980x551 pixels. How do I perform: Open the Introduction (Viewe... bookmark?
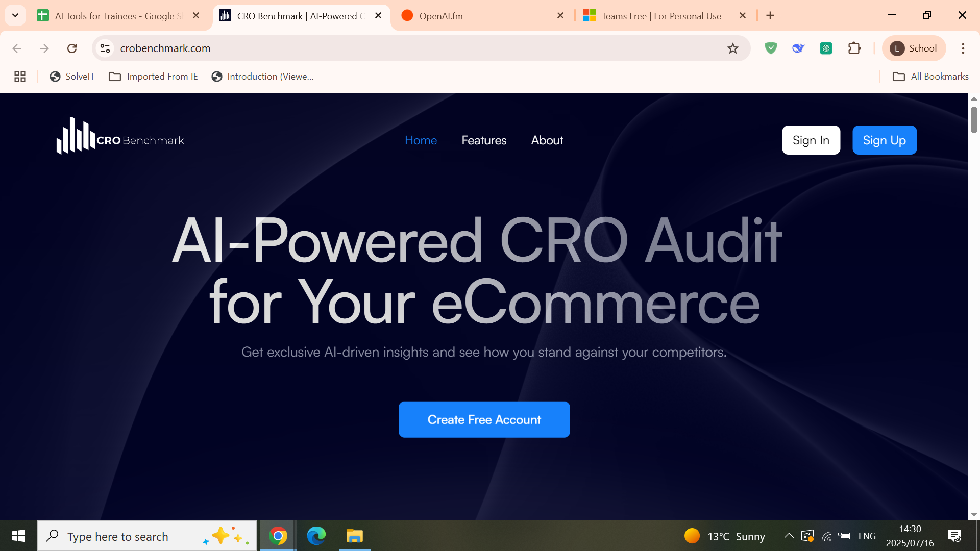[x=263, y=77]
